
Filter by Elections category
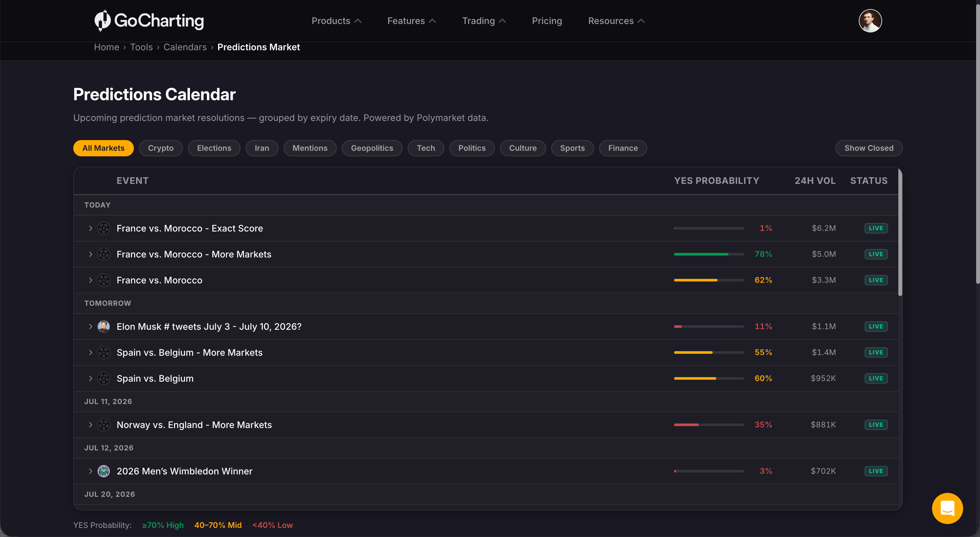click(x=214, y=148)
